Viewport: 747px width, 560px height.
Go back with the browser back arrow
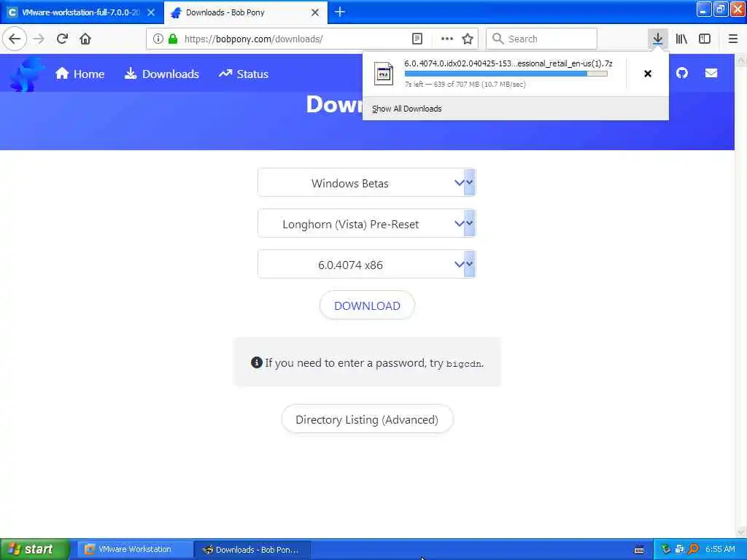(15, 39)
